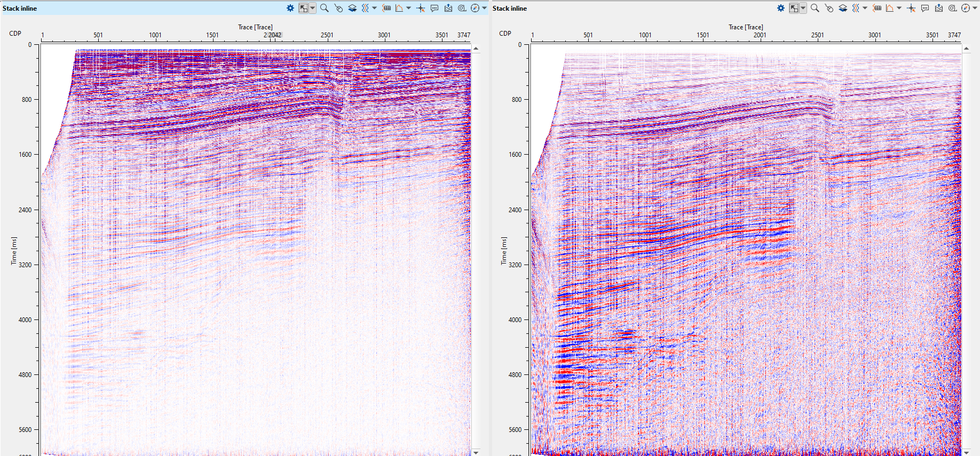Click magnifier zoom tool in left panel

324,8
